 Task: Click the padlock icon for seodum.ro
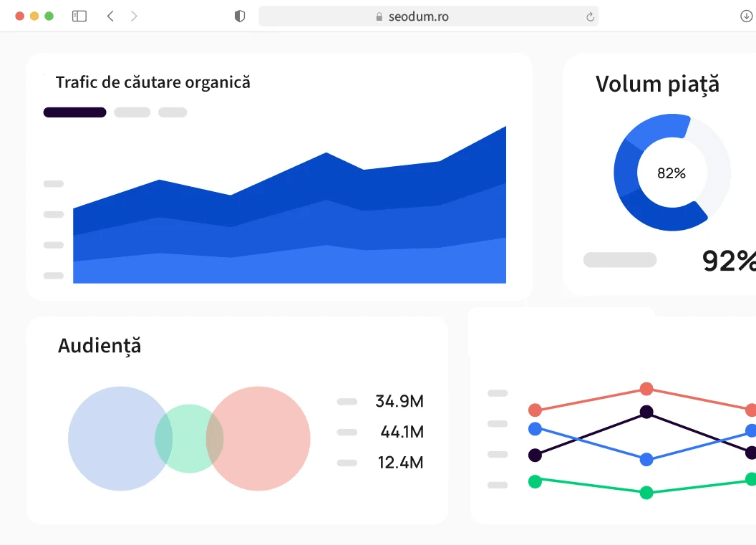point(378,15)
